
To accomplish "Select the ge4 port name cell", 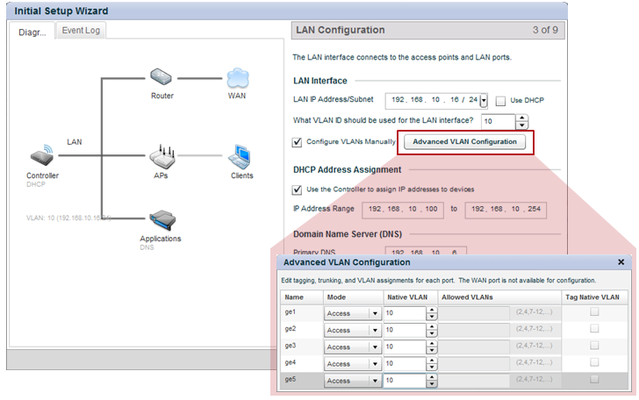I will pos(302,363).
